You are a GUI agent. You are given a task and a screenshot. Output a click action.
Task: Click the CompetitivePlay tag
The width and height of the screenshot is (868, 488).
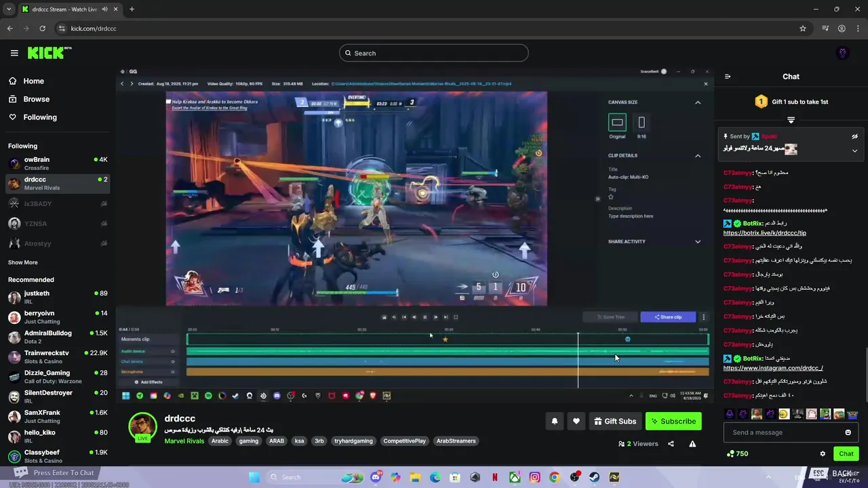[x=404, y=441]
